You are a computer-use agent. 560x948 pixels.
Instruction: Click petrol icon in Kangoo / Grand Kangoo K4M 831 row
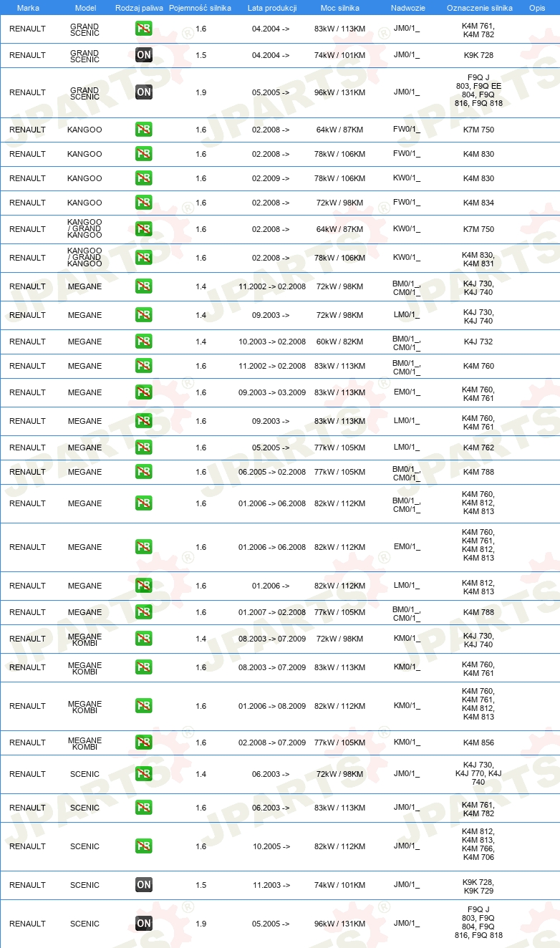[x=144, y=258]
